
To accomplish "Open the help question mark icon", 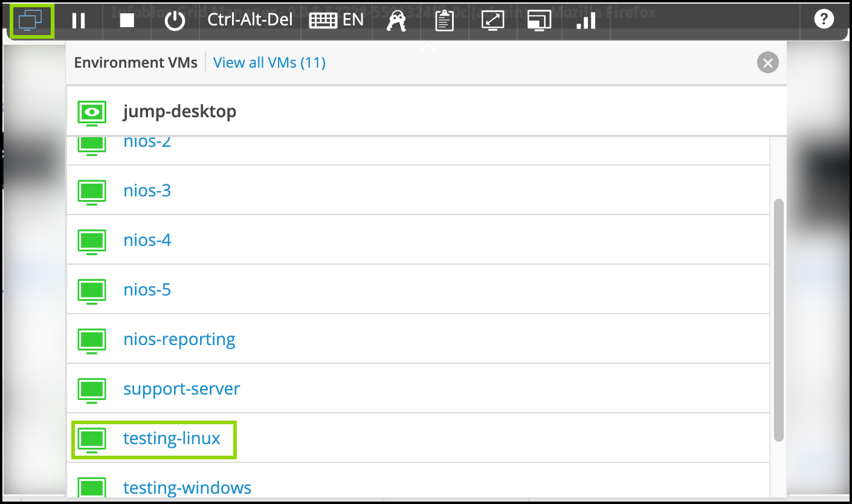I will (x=824, y=19).
